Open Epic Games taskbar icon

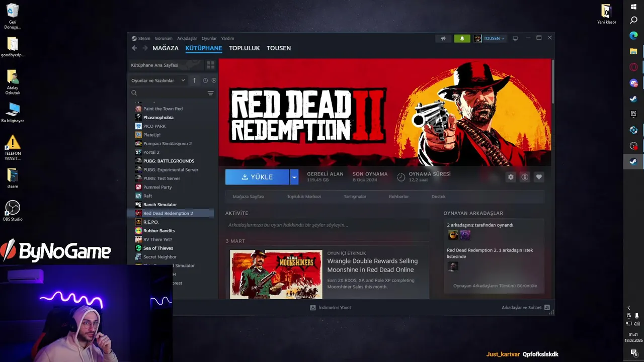click(x=633, y=114)
